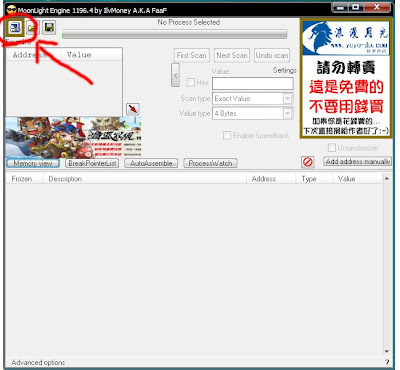Click the Value column header in bottom table

[x=357, y=179]
